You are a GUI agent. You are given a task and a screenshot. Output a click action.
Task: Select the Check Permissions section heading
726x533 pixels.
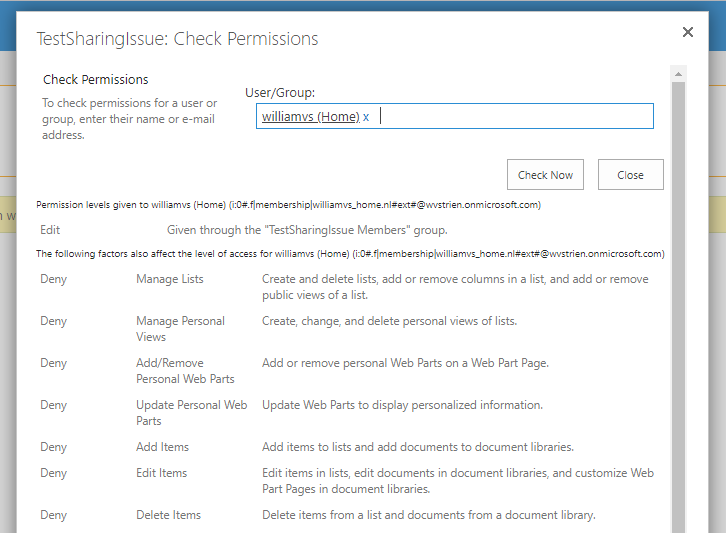(x=96, y=80)
